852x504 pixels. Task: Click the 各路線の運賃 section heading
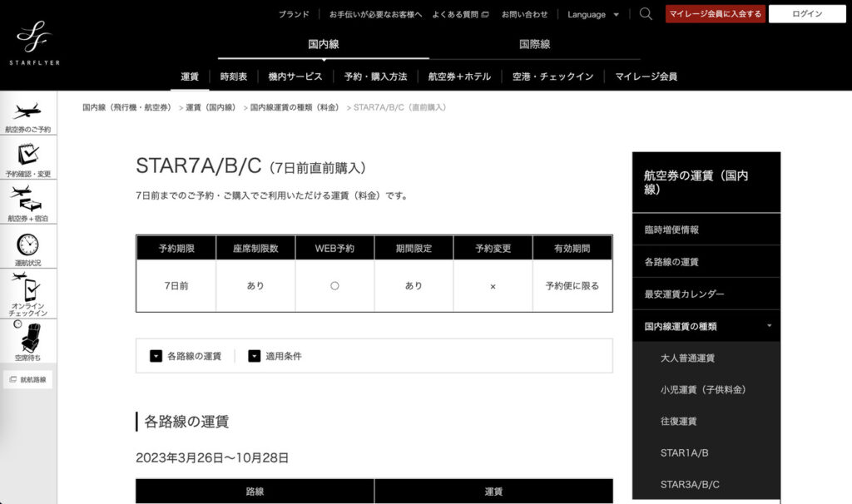click(186, 422)
